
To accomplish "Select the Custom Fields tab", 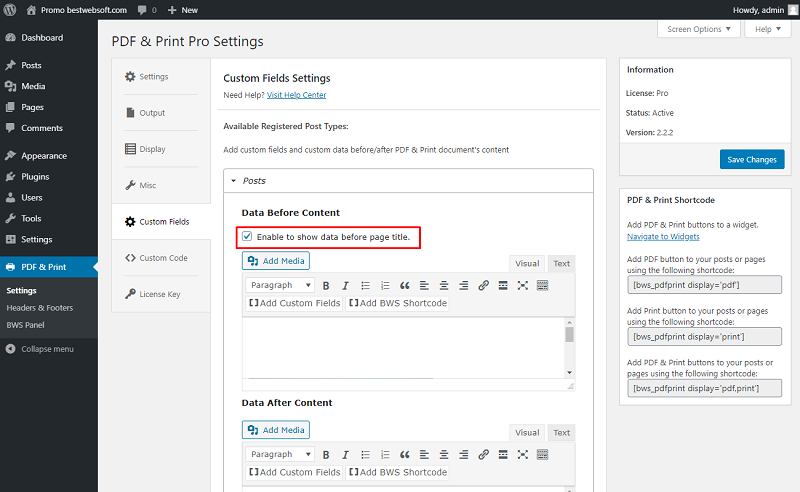I will click(x=161, y=222).
